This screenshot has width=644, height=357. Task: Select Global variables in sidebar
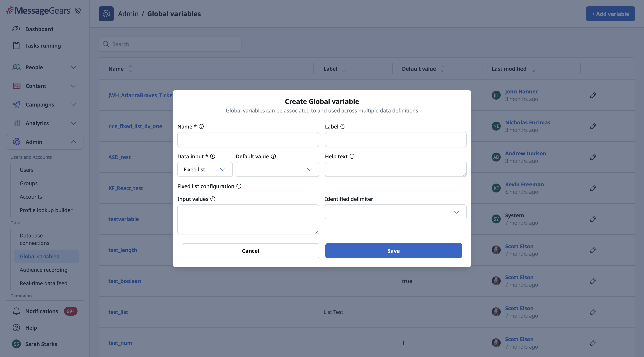tap(46, 256)
